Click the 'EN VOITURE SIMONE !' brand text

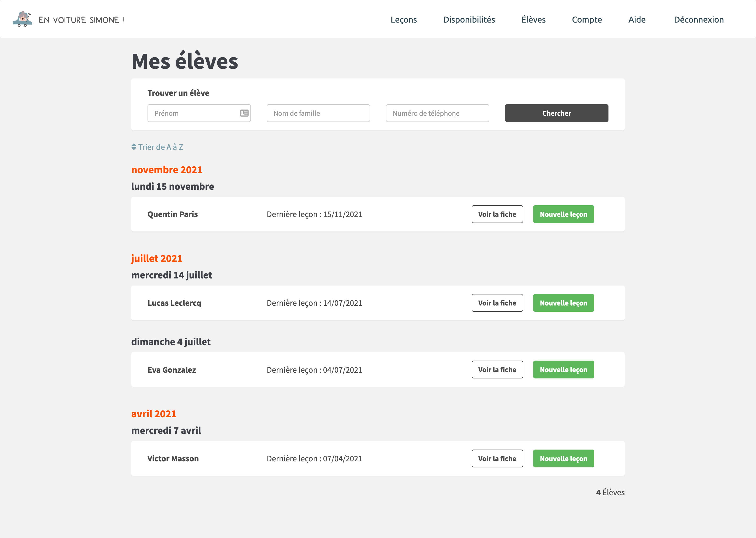[x=81, y=20]
